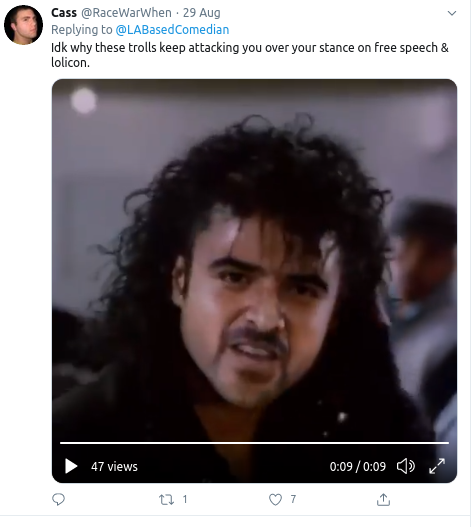The image size is (471, 527).
Task: Mute the video volume speaker icon
Action: point(406,466)
